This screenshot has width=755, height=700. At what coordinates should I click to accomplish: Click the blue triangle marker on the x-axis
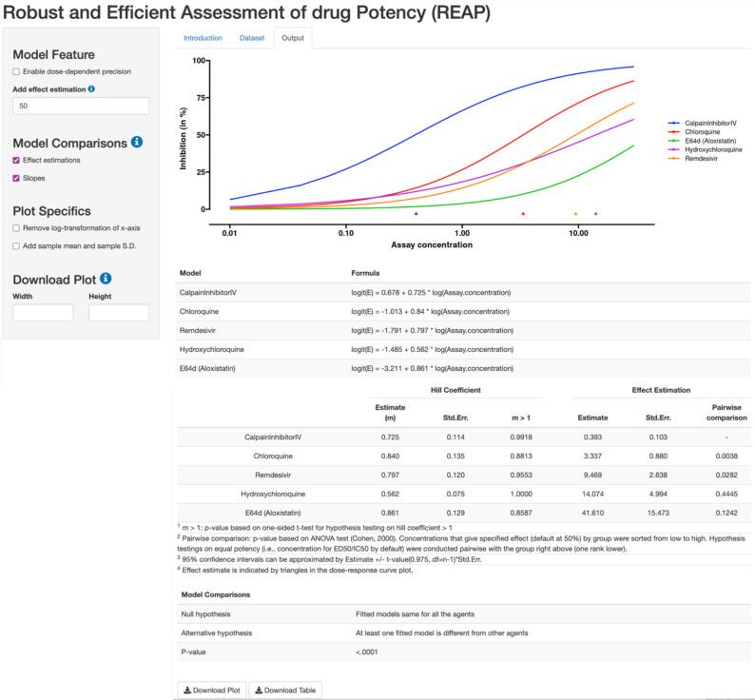(416, 214)
